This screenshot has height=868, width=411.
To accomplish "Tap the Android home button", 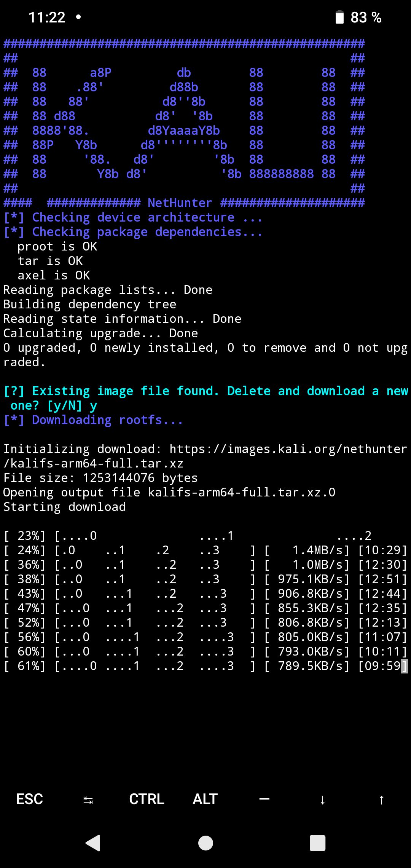I will [205, 843].
